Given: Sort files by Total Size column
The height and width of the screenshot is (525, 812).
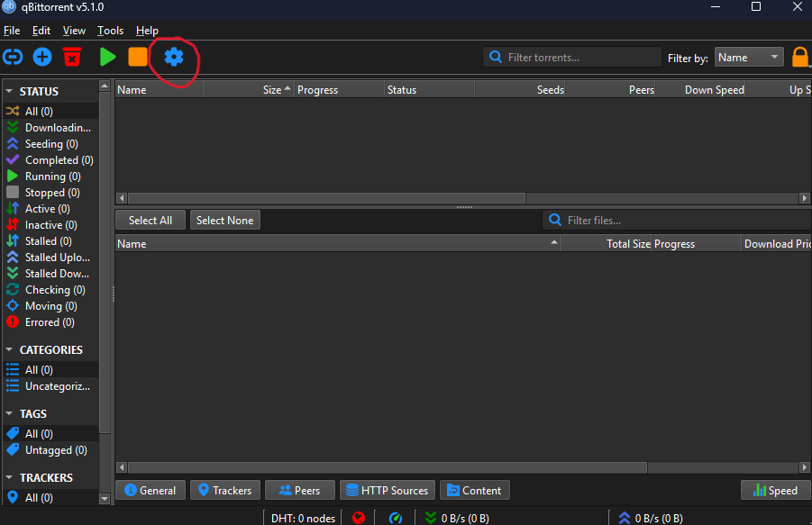Looking at the screenshot, I should 607,244.
